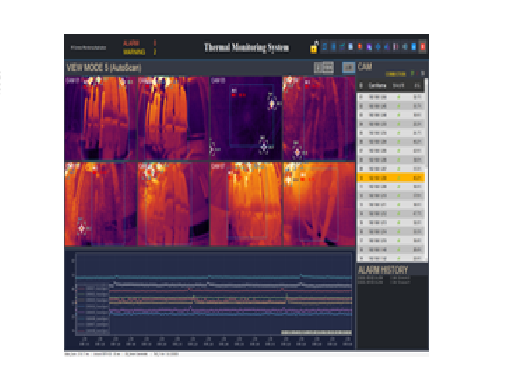Select the orange highlighted camera row
505x384 pixels.
tap(390, 178)
